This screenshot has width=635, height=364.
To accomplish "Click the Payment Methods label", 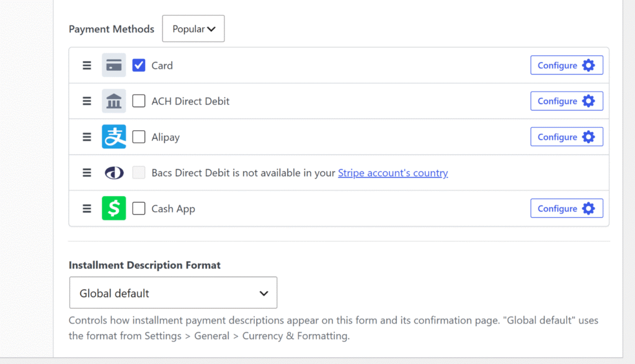I will click(x=112, y=29).
